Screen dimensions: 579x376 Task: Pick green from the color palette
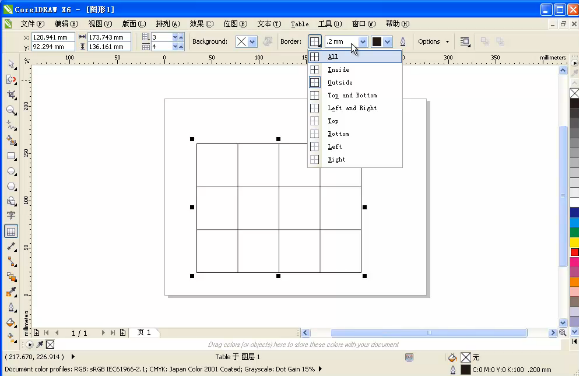[x=574, y=232]
